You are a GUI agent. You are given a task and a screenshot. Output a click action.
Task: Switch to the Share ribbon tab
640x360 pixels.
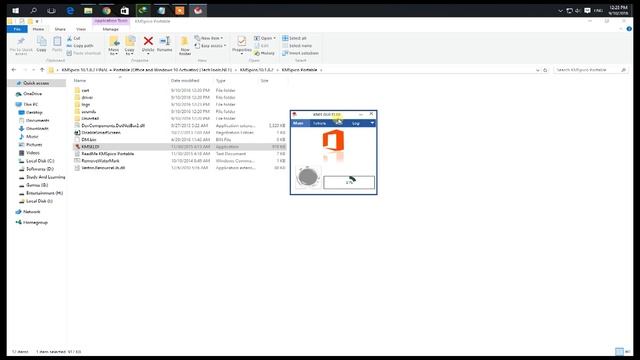coord(60,29)
